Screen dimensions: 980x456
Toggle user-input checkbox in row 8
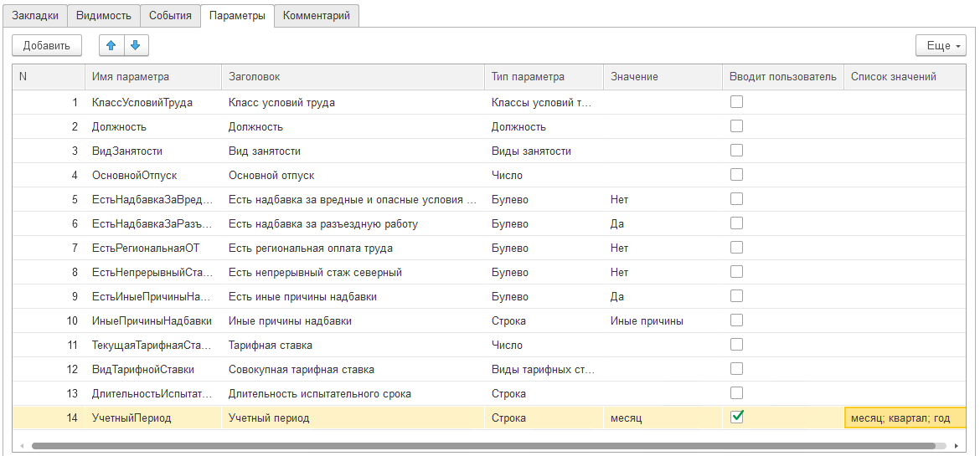click(x=737, y=272)
